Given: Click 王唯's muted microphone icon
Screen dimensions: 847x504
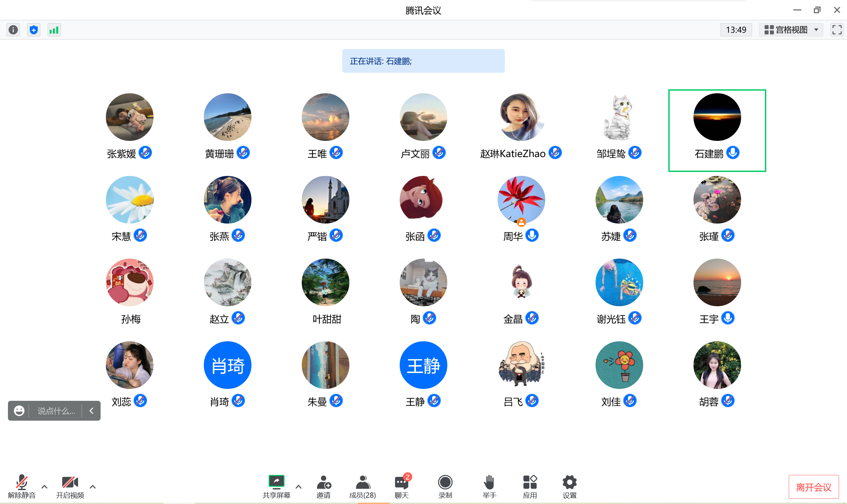Looking at the screenshot, I should point(336,153).
